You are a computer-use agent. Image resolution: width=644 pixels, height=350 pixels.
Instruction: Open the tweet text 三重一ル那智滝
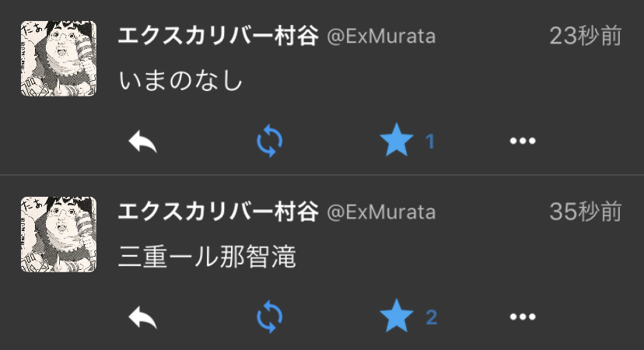click(207, 257)
